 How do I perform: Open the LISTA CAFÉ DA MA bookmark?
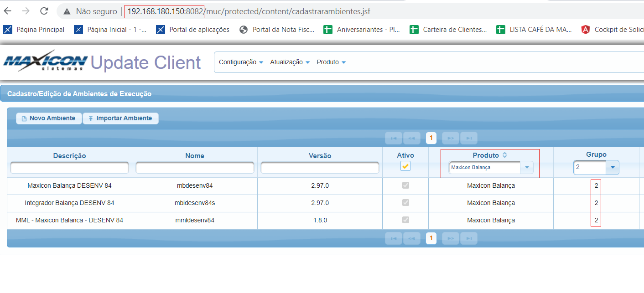pos(534,30)
